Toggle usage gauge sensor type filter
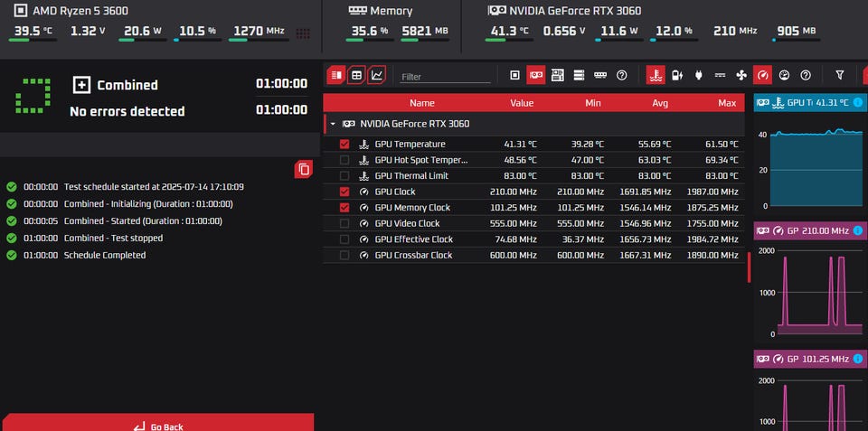868x431 pixels. tap(784, 75)
